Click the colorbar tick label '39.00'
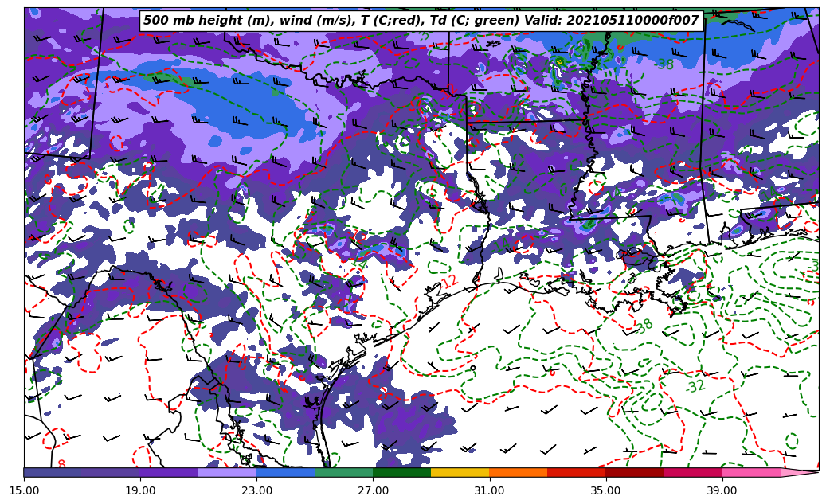Viewport: 826px width, 504px height. click(x=722, y=490)
